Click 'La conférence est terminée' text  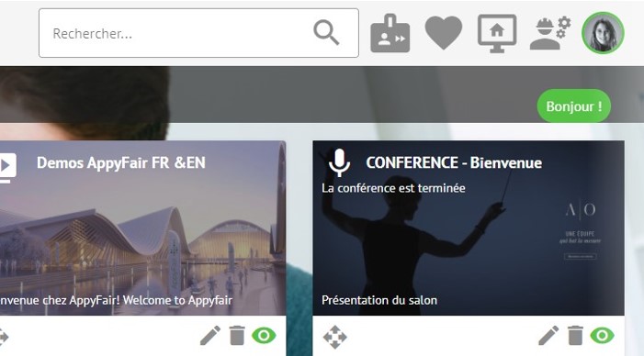click(393, 188)
